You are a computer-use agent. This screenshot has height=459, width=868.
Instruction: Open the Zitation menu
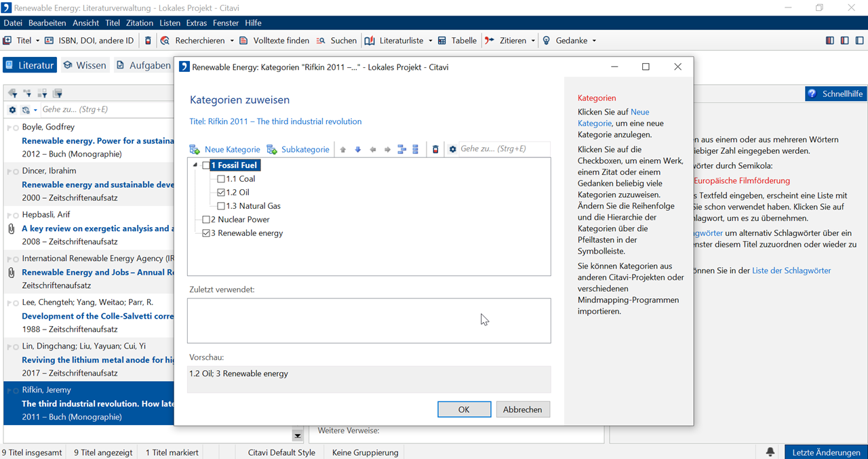coord(140,23)
